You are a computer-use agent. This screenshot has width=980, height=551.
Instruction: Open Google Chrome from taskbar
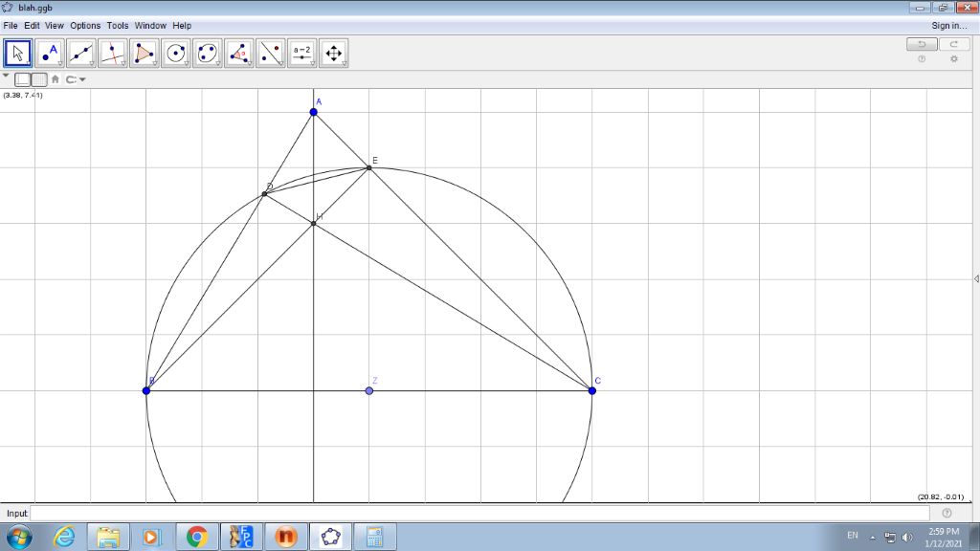[x=197, y=537]
